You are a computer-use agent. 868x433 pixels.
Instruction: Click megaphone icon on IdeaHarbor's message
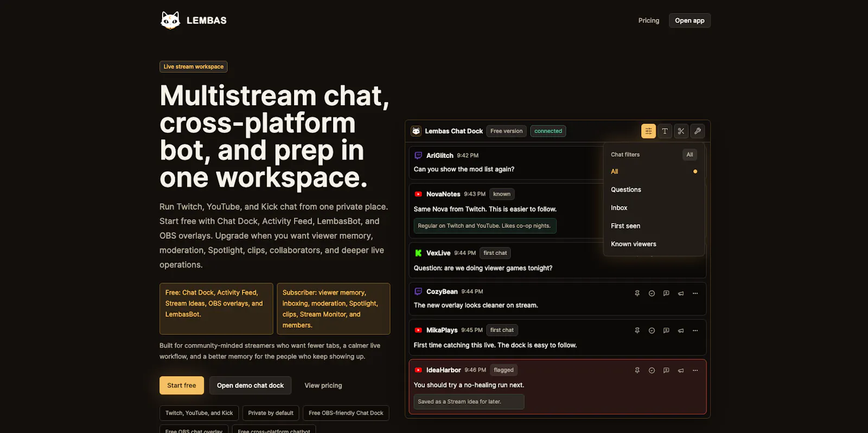click(681, 370)
